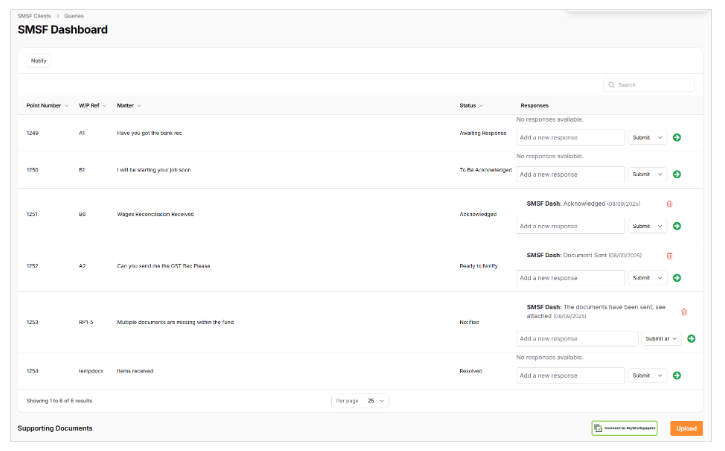Viewport: 725px width, 451px height.
Task: Click green send arrow for point 1253
Action: tap(691, 339)
